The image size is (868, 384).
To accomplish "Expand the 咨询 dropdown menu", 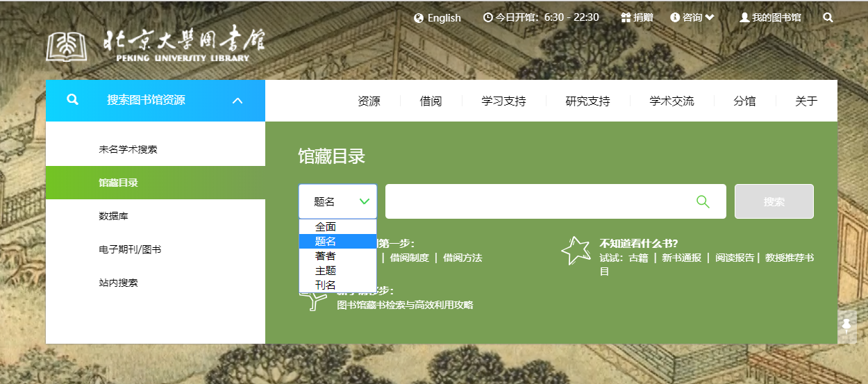I will (698, 17).
